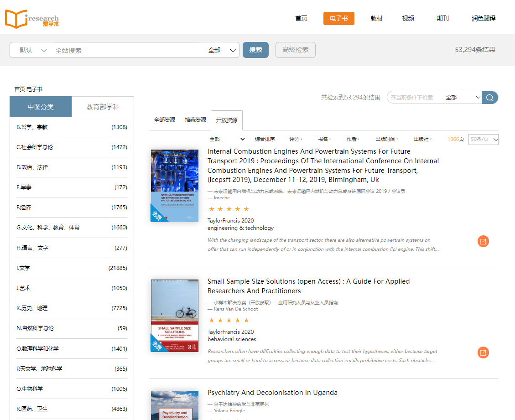515x420 pixels.
Task: Click 电子书 in the breadcrumb
Action: pos(34,89)
